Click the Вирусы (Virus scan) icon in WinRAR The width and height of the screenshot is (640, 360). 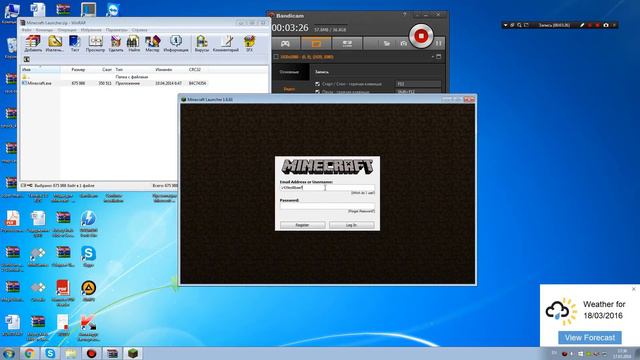202,43
